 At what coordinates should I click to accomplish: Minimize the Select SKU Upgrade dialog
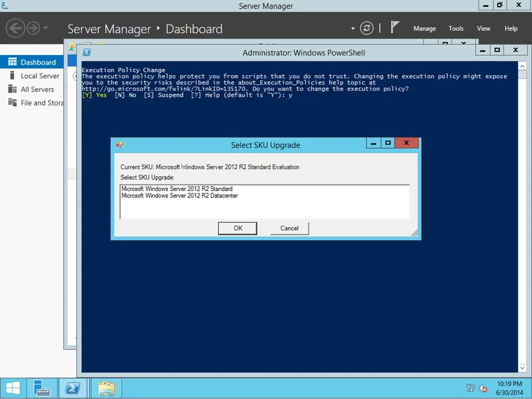pyautogui.click(x=373, y=143)
